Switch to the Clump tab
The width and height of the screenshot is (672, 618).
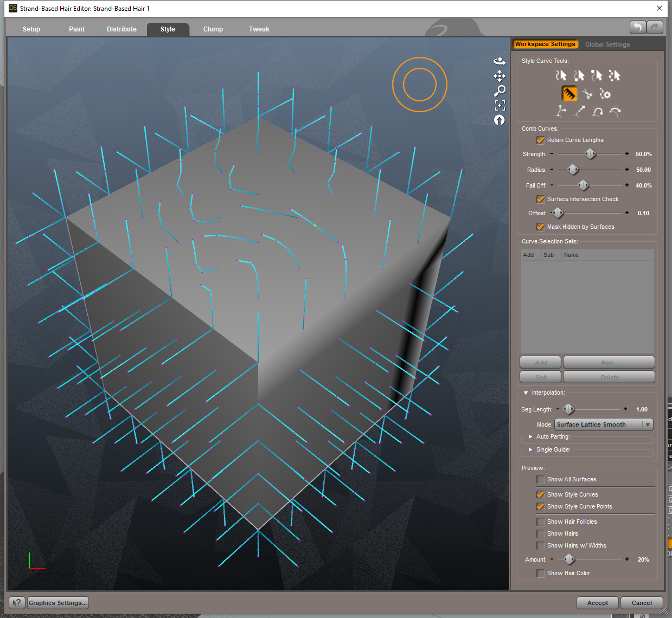[x=213, y=29]
